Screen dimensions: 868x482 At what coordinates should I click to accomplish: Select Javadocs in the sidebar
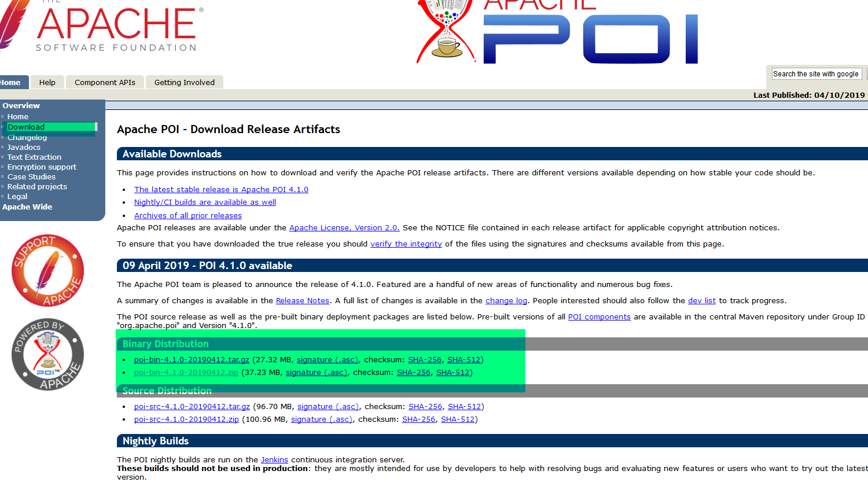24,147
